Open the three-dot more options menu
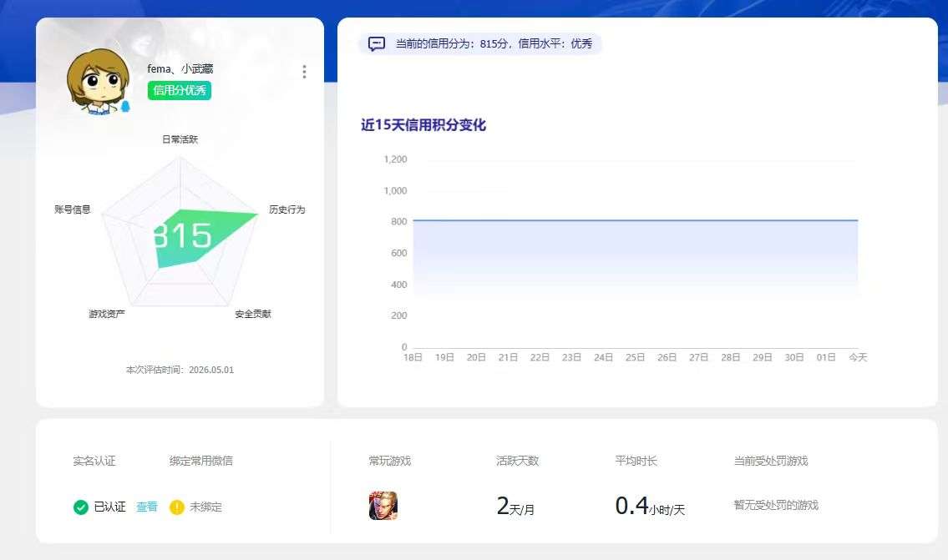Screen dimensions: 948x560 point(304,72)
